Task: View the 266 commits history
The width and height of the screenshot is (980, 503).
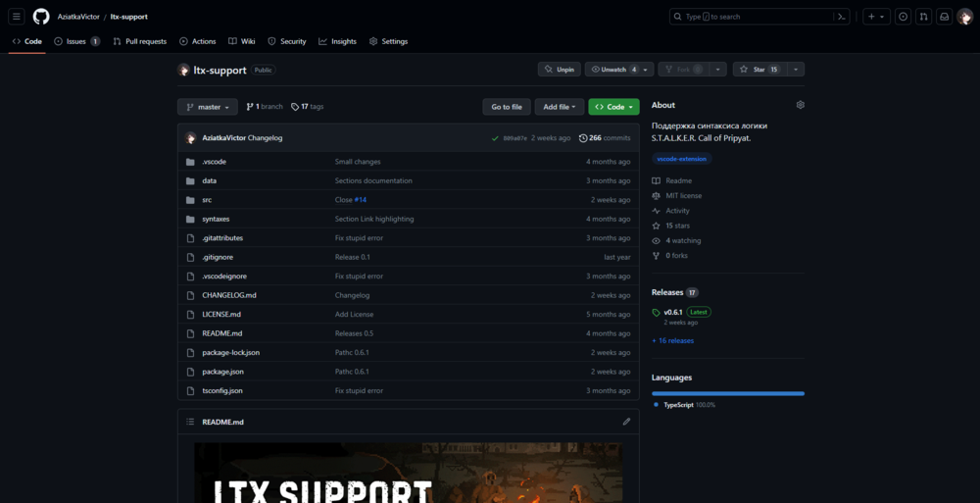Action: point(605,138)
